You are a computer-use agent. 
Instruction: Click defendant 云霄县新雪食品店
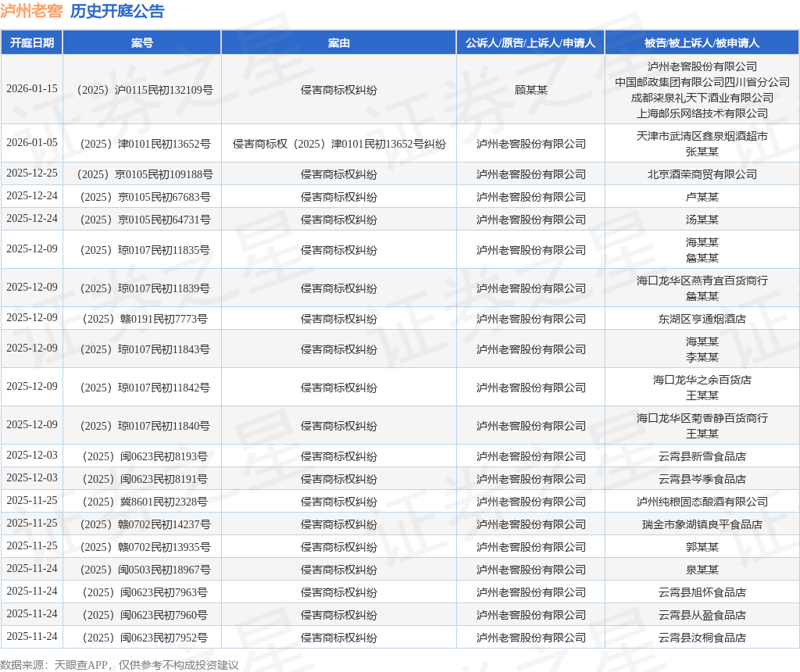click(x=702, y=456)
